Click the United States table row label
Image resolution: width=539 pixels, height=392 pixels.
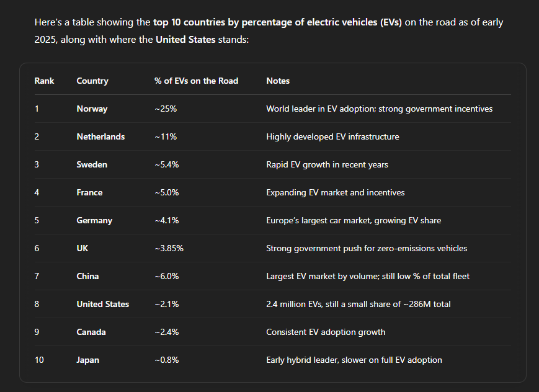coord(102,304)
